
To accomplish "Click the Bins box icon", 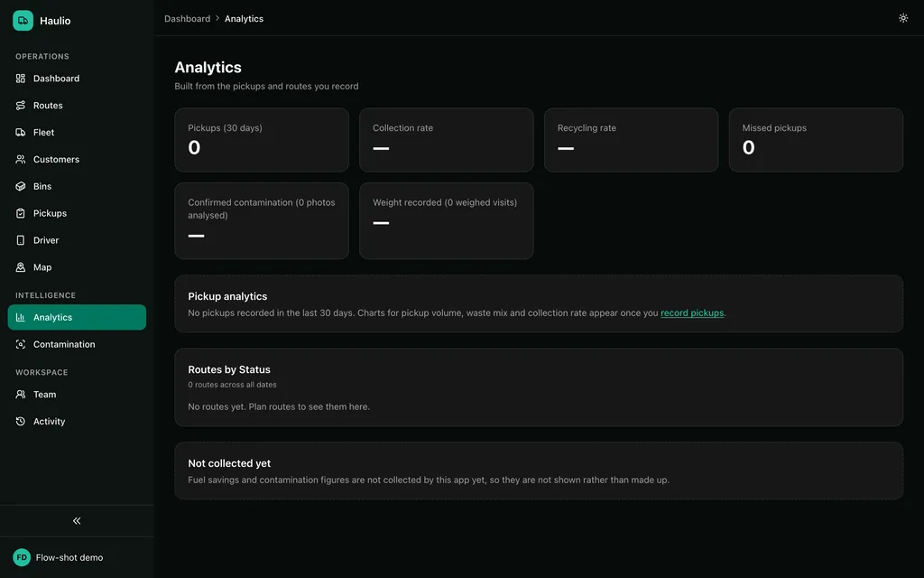I will pyautogui.click(x=21, y=186).
